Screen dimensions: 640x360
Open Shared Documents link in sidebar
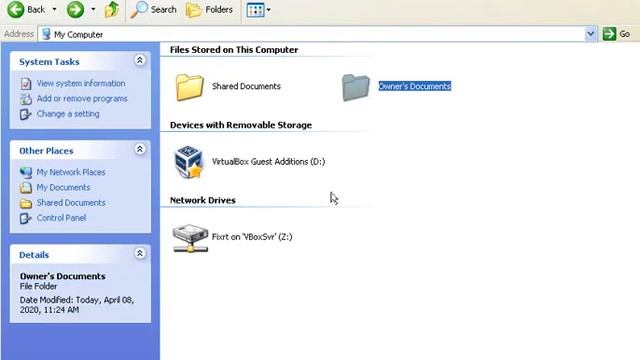click(x=71, y=202)
